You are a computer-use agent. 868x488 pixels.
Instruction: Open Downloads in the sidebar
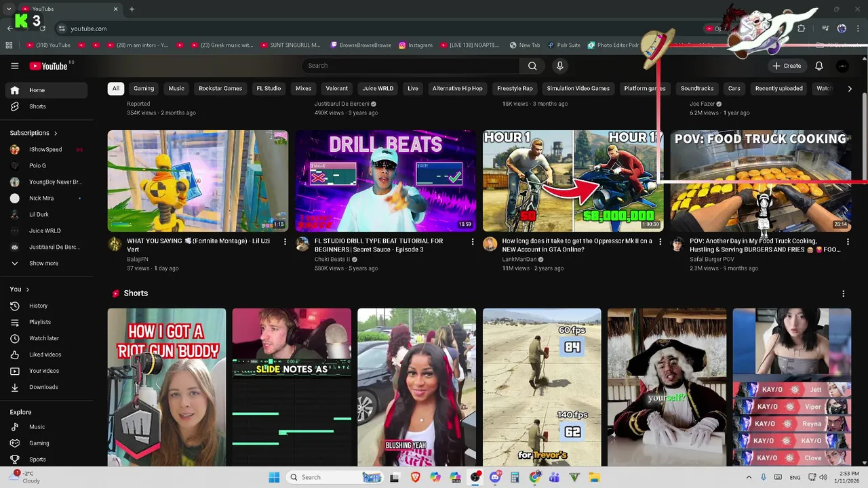pyautogui.click(x=45, y=387)
